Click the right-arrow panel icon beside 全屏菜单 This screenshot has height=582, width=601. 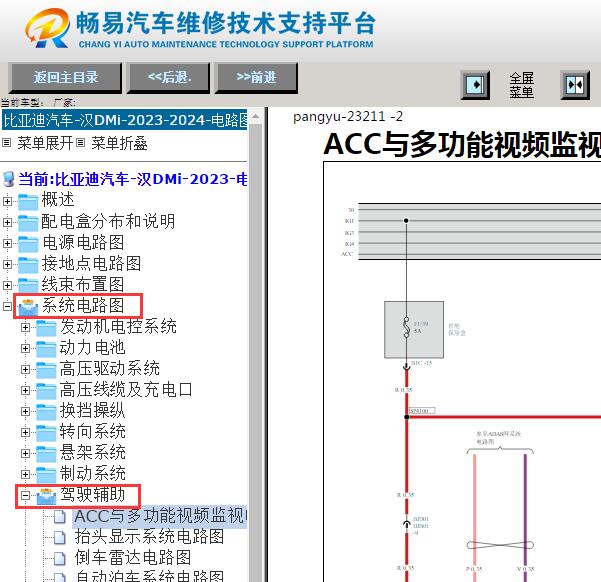coord(475,85)
